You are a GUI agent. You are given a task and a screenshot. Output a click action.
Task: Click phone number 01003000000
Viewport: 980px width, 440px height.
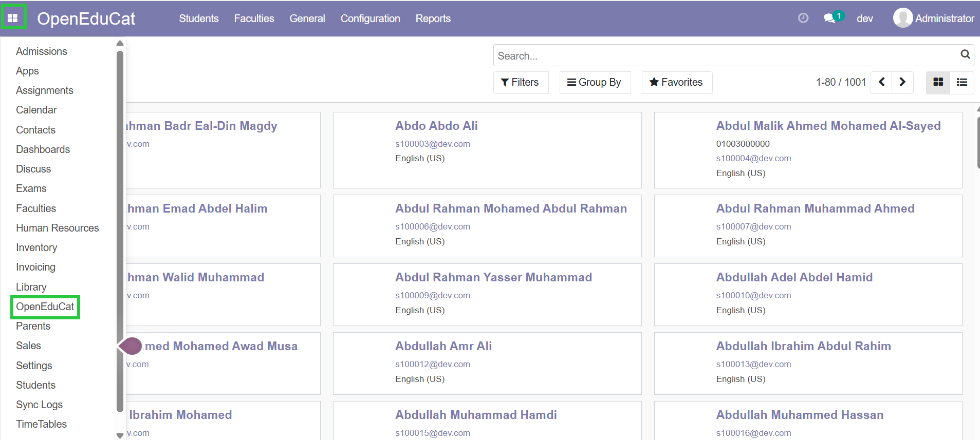pyautogui.click(x=743, y=144)
